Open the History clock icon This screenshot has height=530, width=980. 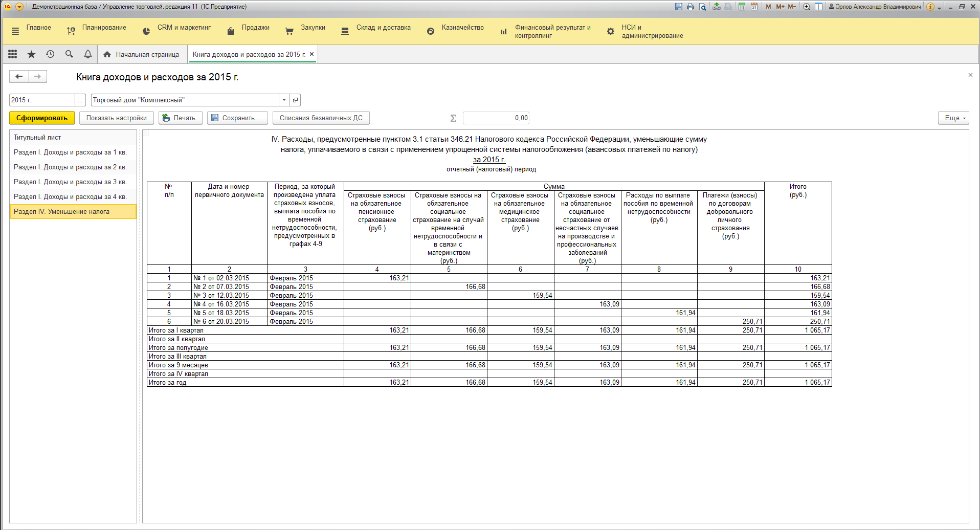[x=50, y=54]
